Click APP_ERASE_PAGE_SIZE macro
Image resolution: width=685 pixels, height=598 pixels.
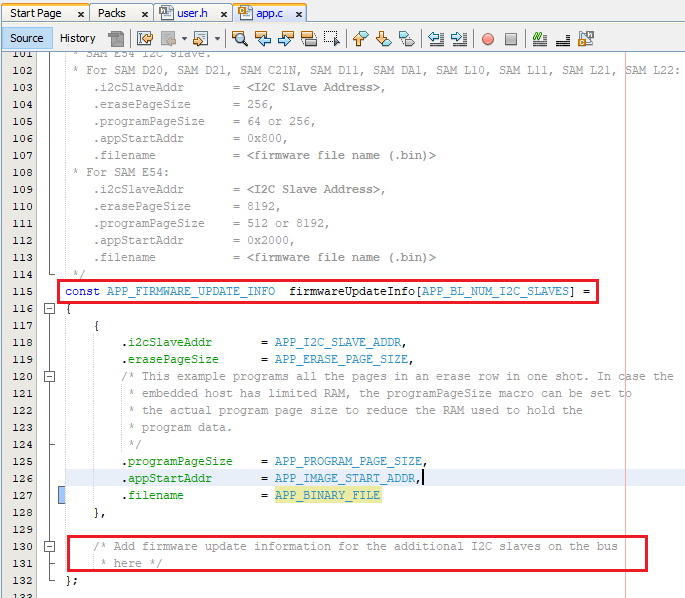(341, 359)
